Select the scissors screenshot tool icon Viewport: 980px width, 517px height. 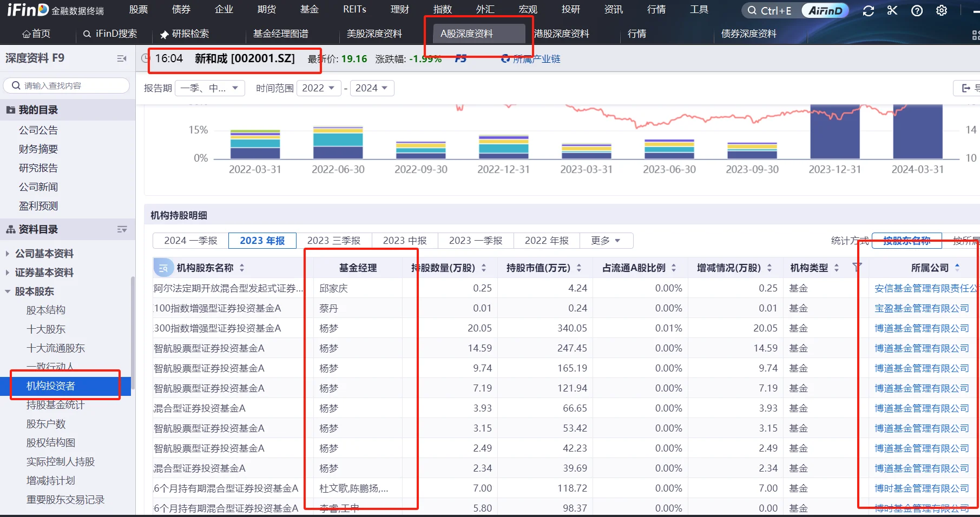pyautogui.click(x=892, y=10)
